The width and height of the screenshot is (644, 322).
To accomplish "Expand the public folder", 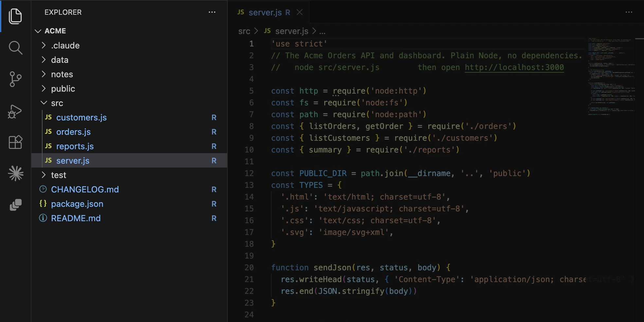I will (44, 88).
